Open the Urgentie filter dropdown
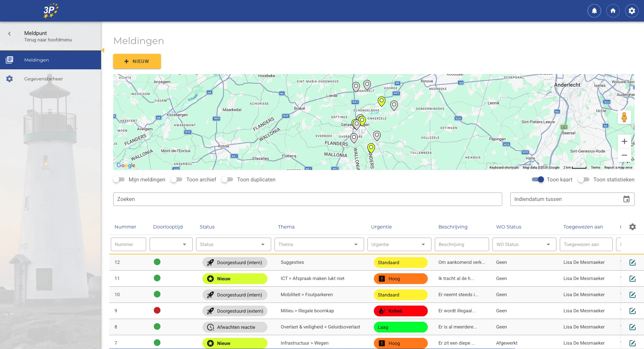 399,244
